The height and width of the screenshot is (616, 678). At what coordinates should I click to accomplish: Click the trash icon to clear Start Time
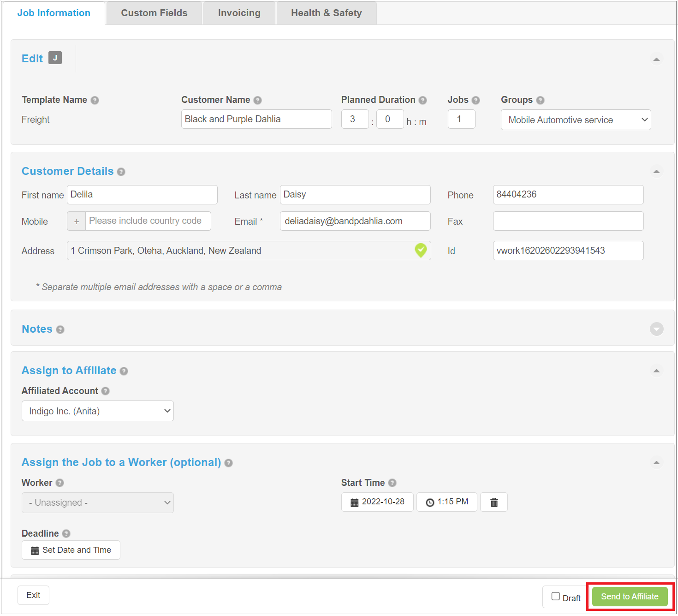(494, 502)
